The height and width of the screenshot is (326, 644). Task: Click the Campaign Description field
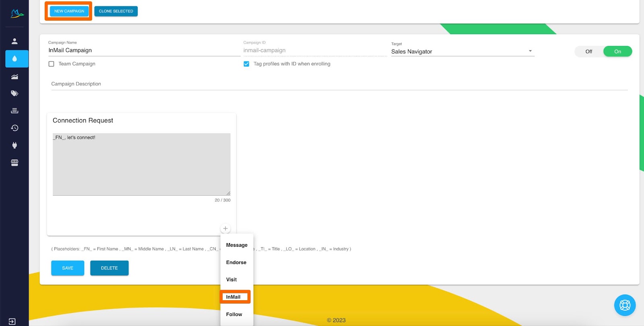point(339,84)
